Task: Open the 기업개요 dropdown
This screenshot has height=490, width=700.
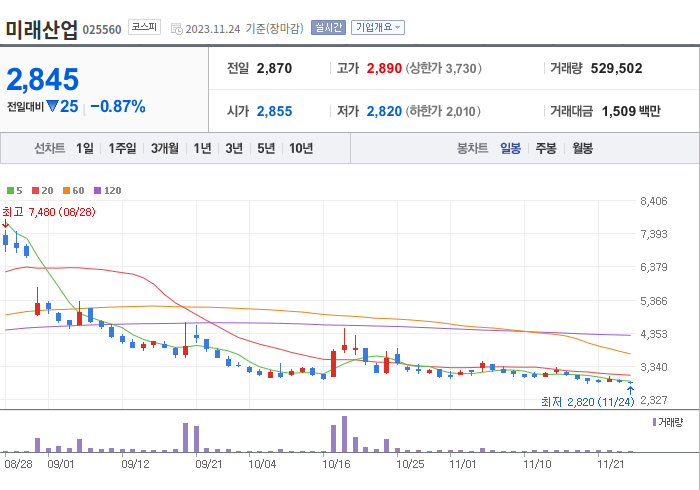Action: 378,28
